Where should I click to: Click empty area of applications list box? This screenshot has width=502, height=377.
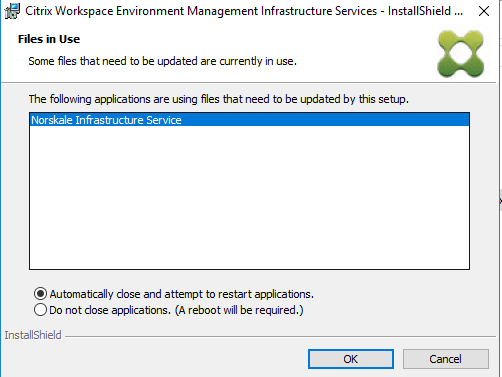click(249, 197)
